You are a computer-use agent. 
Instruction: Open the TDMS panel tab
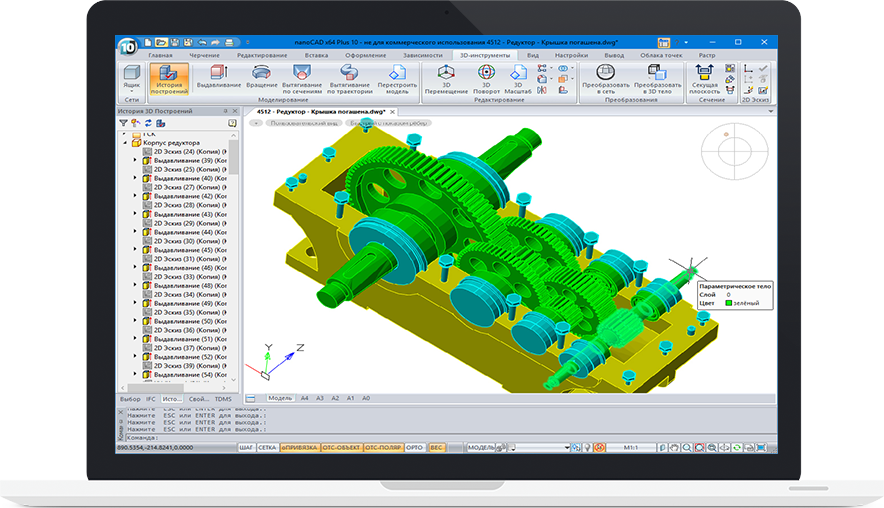223,399
